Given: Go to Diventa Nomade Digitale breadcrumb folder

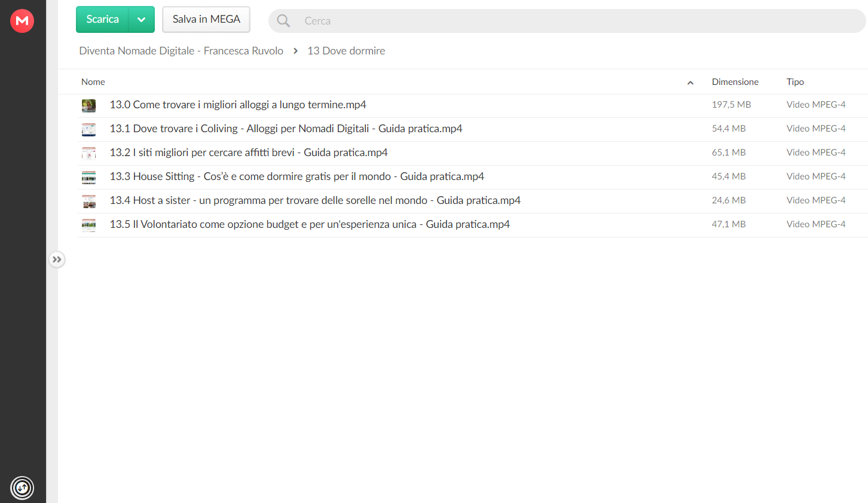Looking at the screenshot, I should [181, 51].
